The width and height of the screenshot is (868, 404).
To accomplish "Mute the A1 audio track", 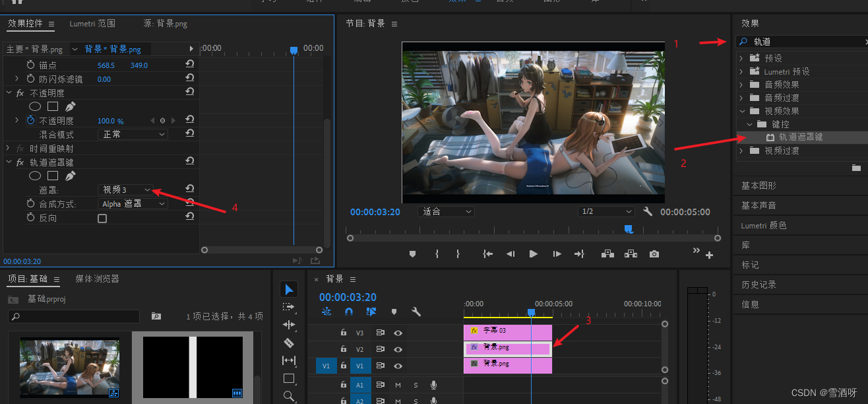I will [x=398, y=385].
